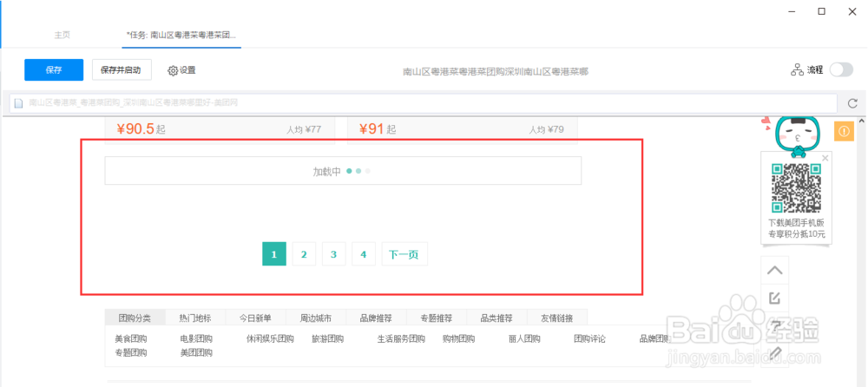
Task: Select the 任务: 南山区粤港菜 tab
Action: [181, 35]
